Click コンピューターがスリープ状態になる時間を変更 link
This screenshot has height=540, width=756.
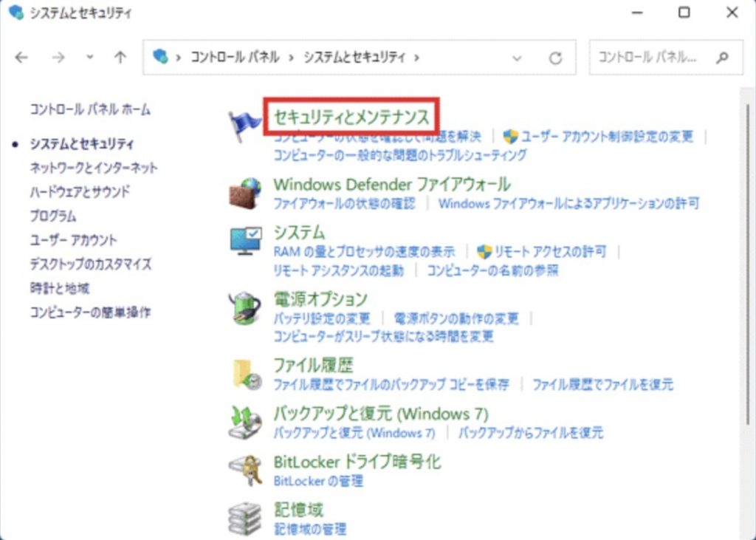tap(384, 336)
